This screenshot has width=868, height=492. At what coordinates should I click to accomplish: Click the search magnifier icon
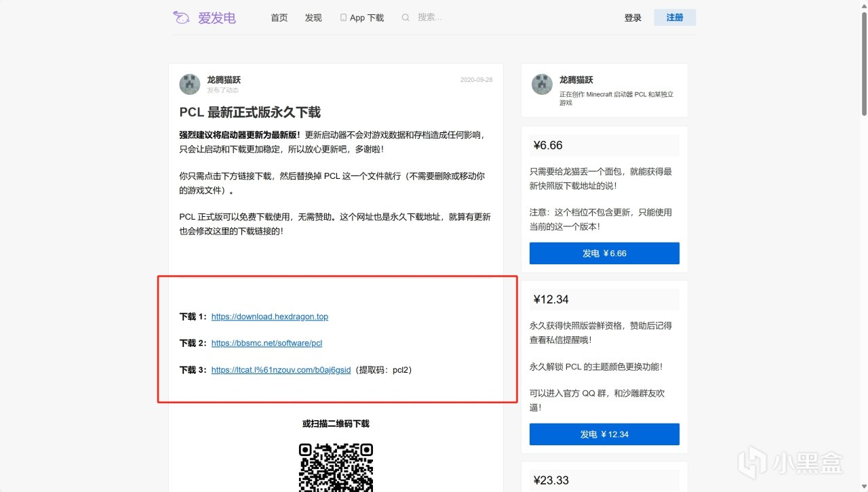tap(406, 18)
